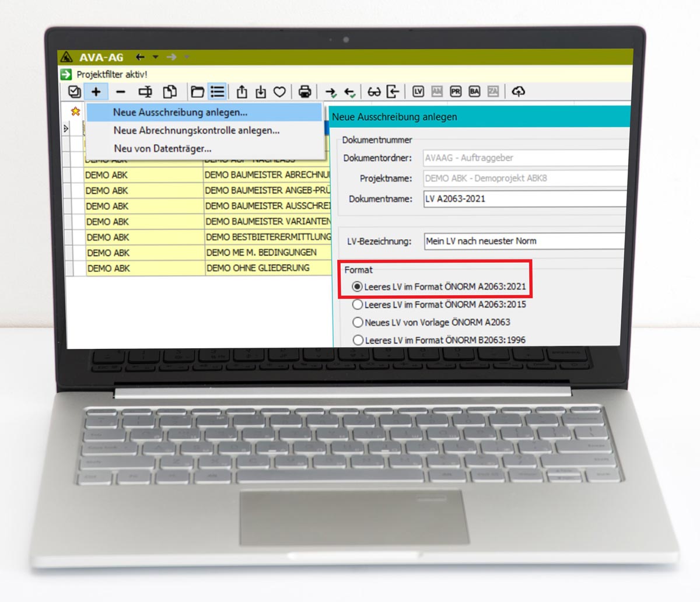The height and width of the screenshot is (602, 700).
Task: Click the glasses (view) toolbar icon
Action: click(373, 92)
